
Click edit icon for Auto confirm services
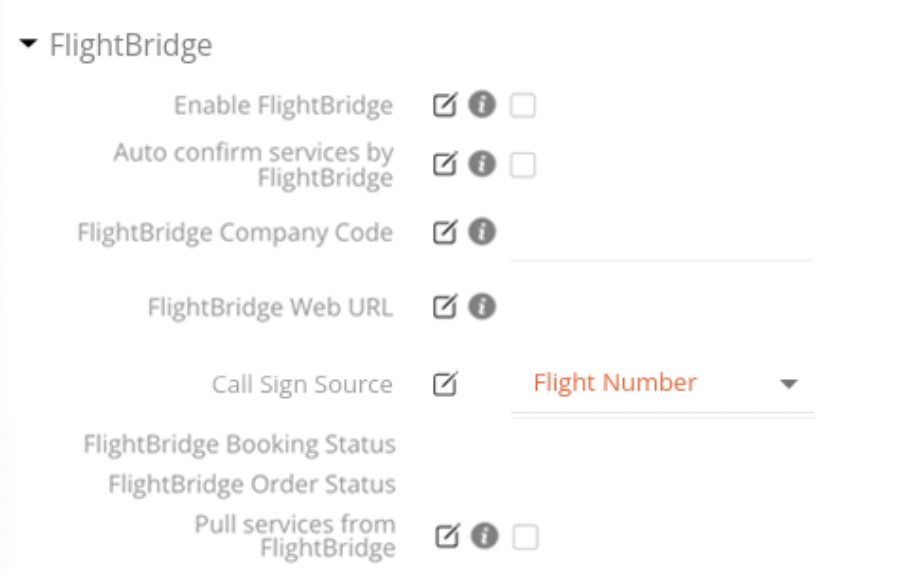point(445,164)
